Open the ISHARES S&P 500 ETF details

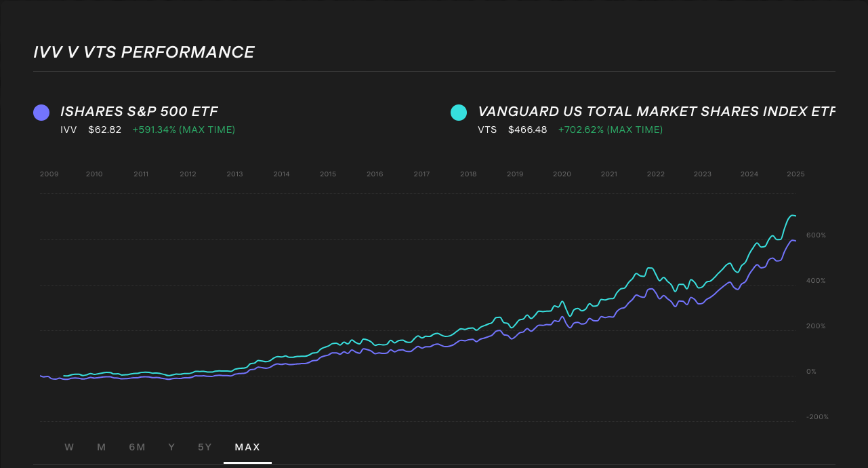click(x=138, y=111)
